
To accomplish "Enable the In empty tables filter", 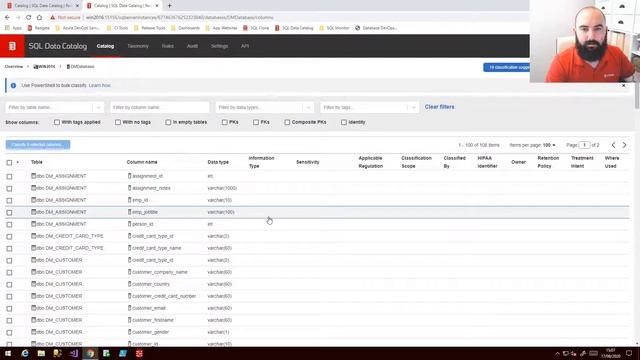I will click(168, 122).
